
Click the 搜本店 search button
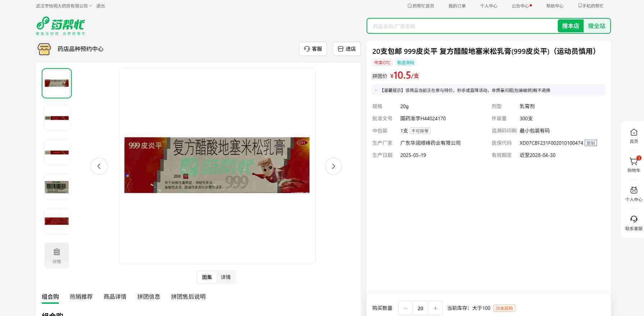570,26
